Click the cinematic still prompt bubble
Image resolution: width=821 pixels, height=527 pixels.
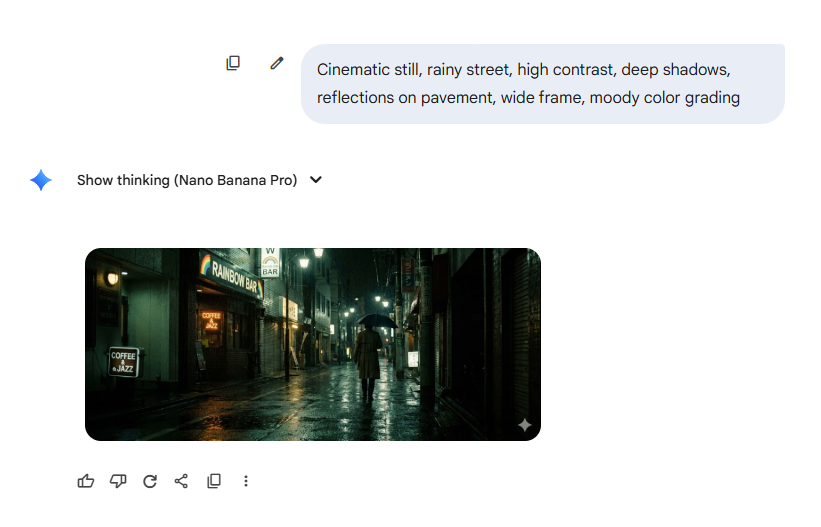(x=542, y=84)
